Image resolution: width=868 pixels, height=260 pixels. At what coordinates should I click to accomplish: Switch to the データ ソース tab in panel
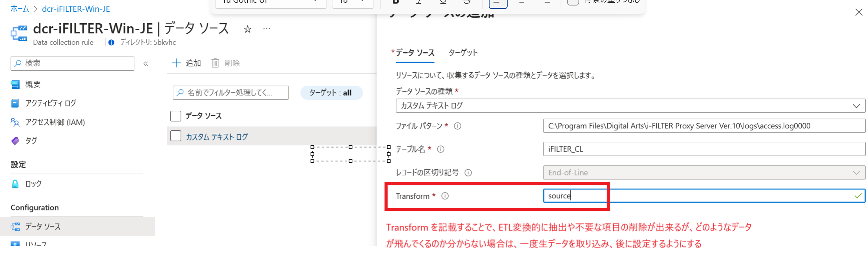415,53
